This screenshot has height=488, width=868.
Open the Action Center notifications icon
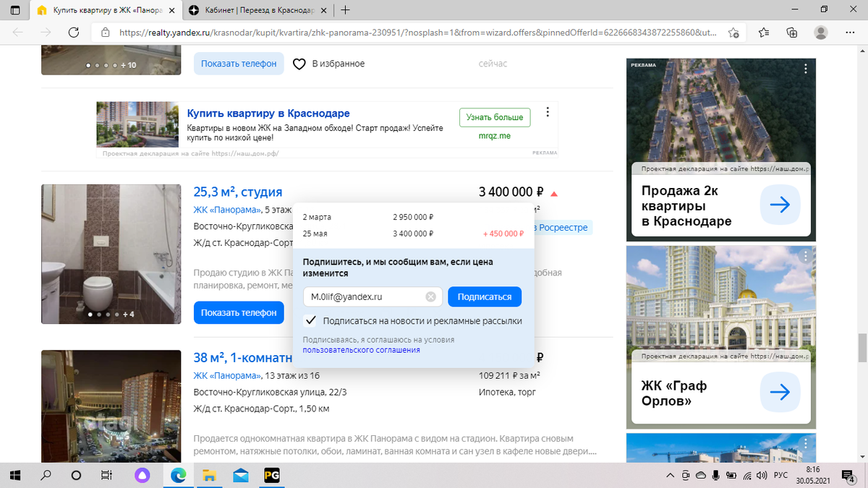[849, 475]
